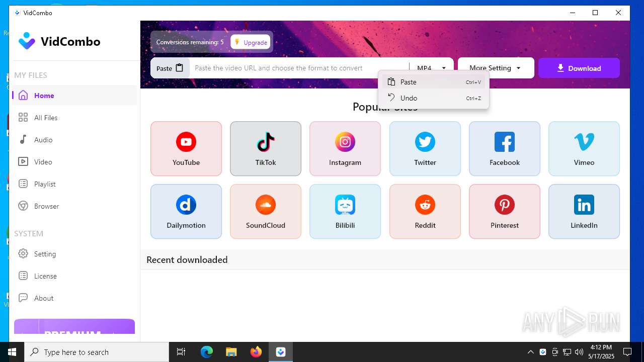Click the video URL input field
The height and width of the screenshot is (362, 644).
click(299, 68)
